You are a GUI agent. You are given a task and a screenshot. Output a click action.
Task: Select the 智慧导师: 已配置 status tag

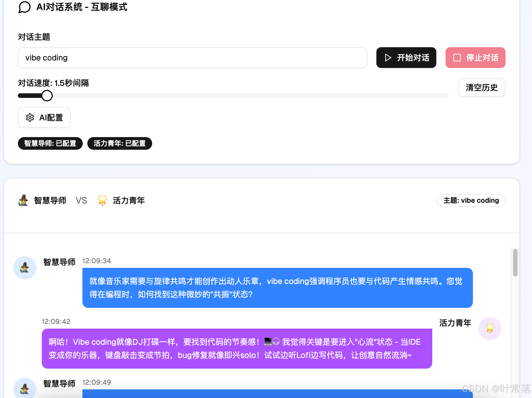tap(50, 143)
